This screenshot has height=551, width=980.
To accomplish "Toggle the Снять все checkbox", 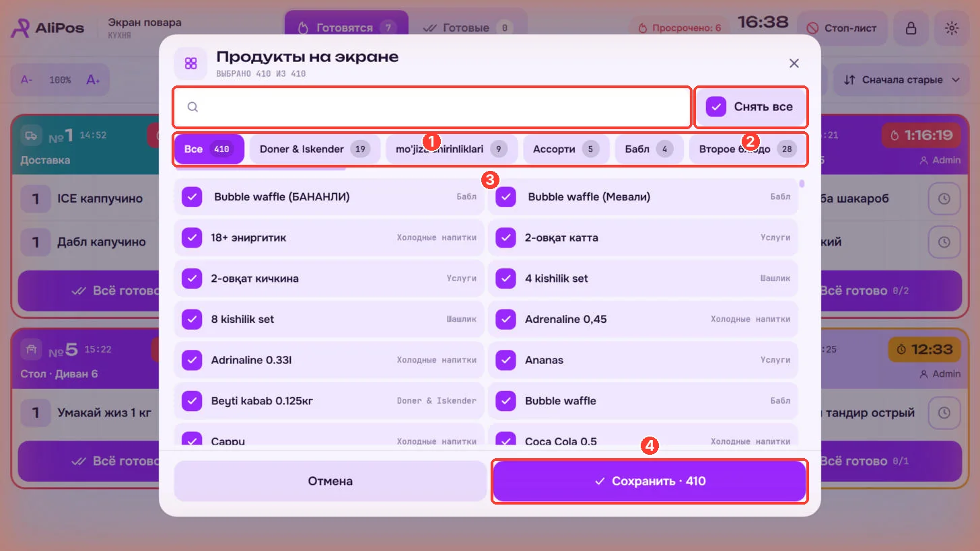I will [x=716, y=107].
